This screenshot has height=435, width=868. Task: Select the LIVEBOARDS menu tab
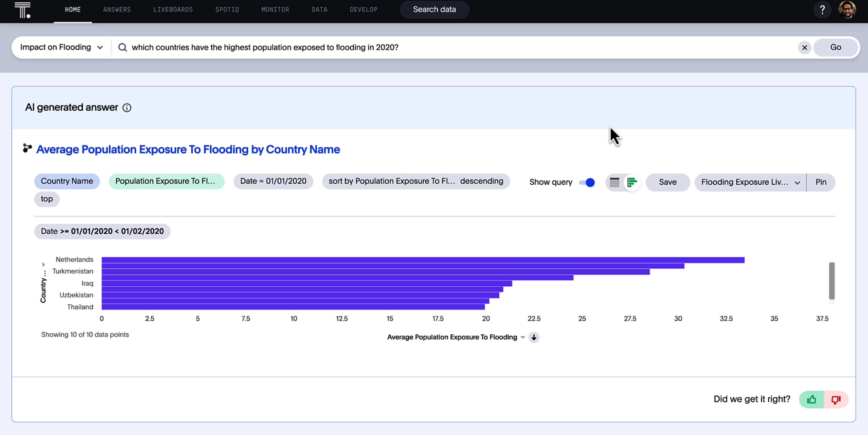173,9
